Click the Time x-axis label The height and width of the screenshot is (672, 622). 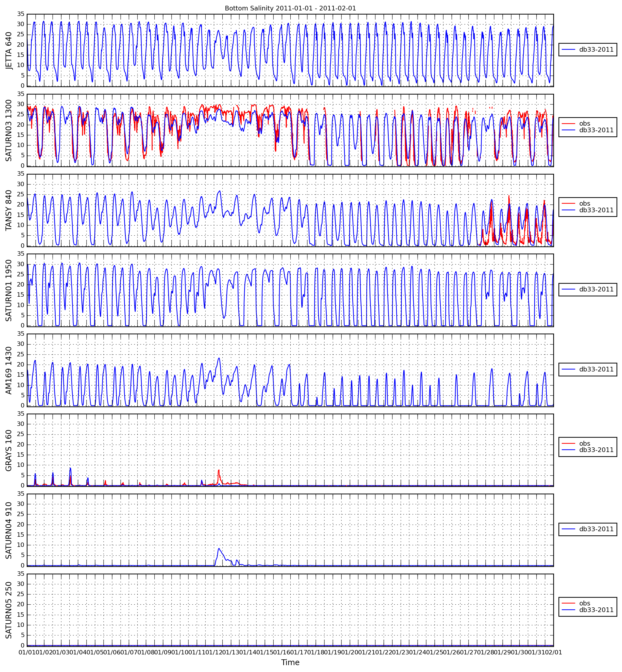tap(290, 663)
